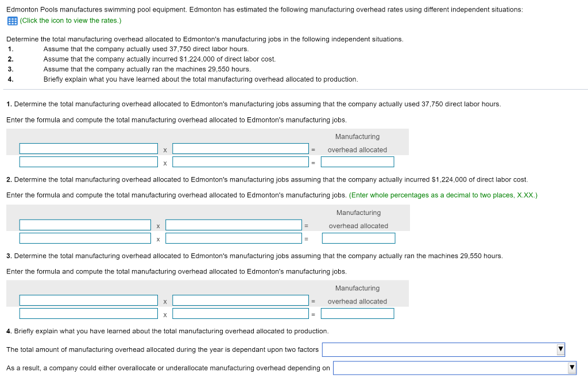Click question 1 second value input field

(241, 162)
